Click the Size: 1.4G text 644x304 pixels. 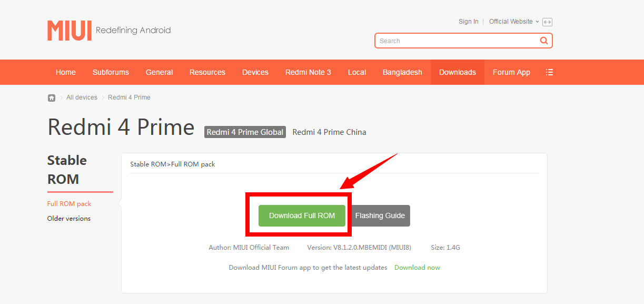pos(445,248)
